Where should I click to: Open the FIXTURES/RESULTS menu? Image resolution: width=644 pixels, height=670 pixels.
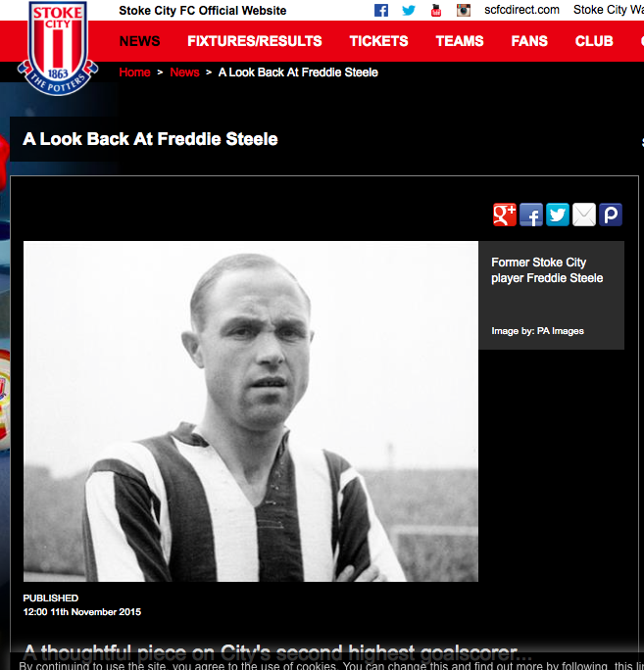pyautogui.click(x=255, y=41)
